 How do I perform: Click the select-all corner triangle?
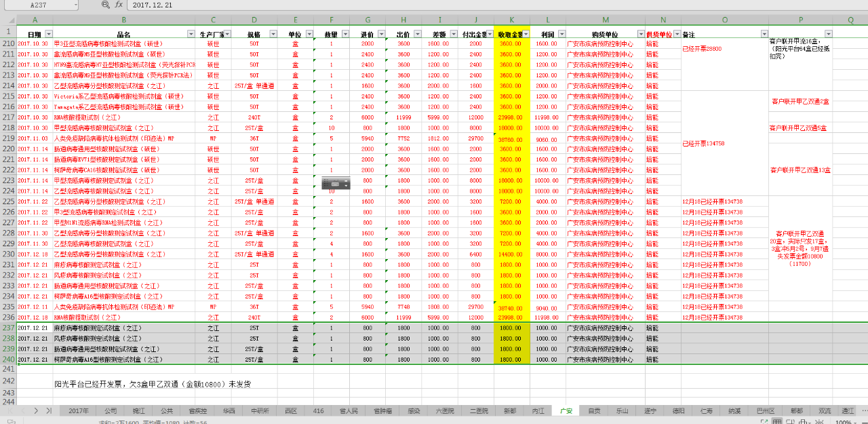[x=8, y=20]
